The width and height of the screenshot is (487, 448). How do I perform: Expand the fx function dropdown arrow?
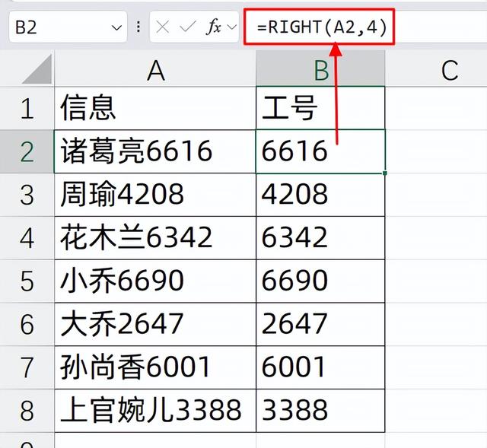[x=231, y=27]
